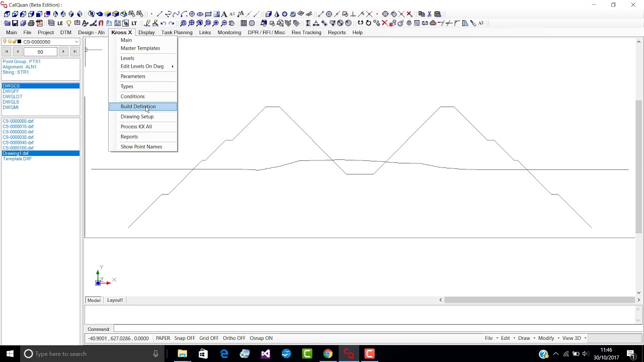644x362 pixels.
Task: Open File Explorer from taskbar
Action: 182,354
